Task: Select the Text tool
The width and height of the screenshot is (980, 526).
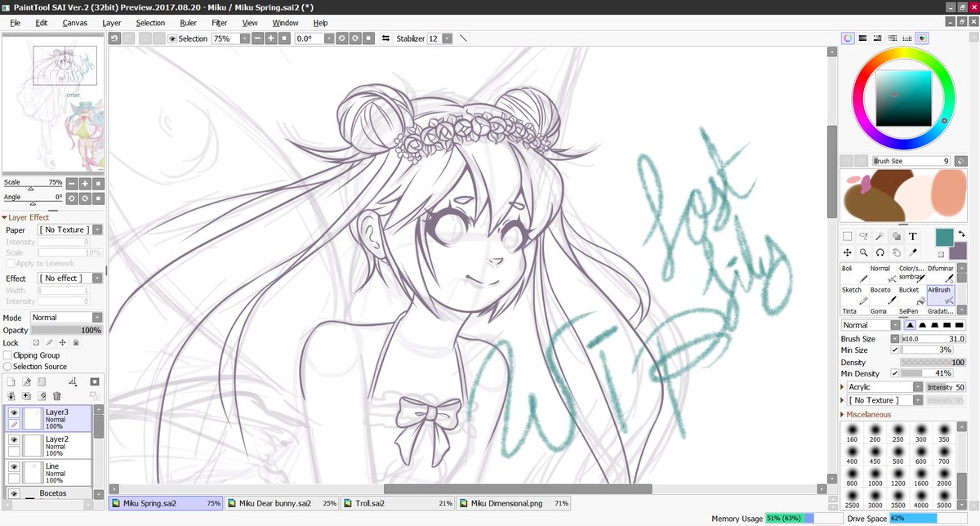Action: pos(913,236)
